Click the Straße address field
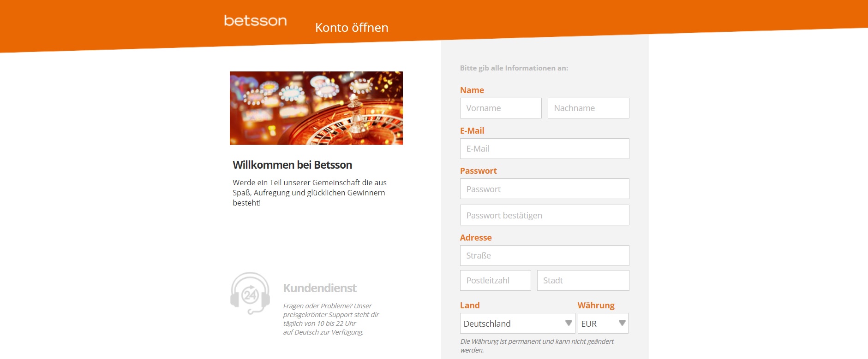The image size is (868, 359). (x=544, y=255)
